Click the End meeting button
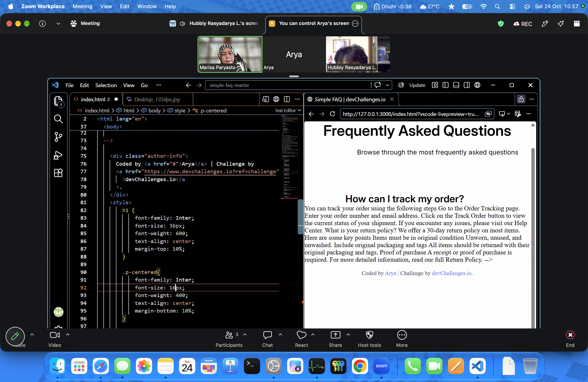 point(570,339)
